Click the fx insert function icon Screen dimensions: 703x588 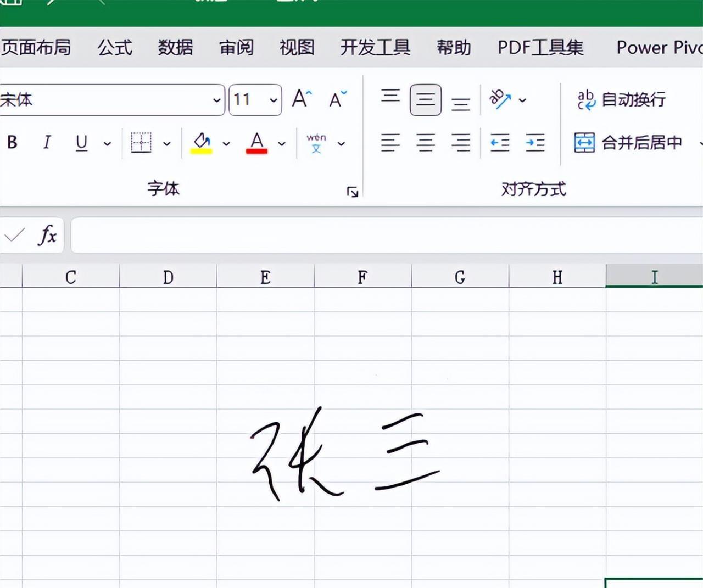(47, 235)
